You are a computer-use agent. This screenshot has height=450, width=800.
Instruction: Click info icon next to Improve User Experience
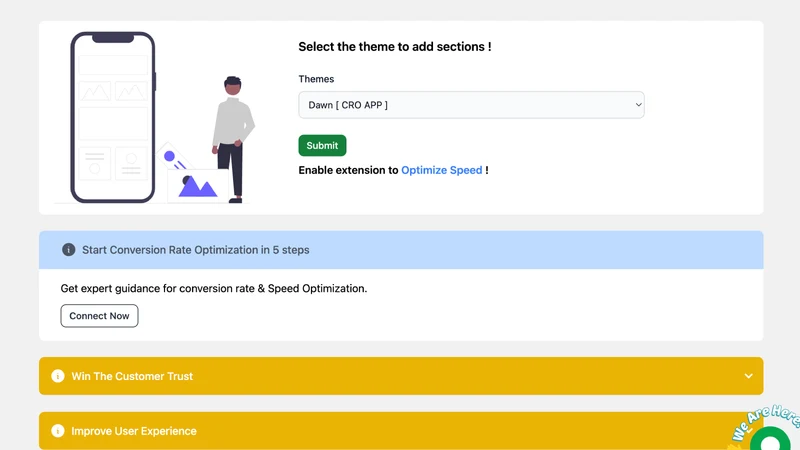(58, 431)
